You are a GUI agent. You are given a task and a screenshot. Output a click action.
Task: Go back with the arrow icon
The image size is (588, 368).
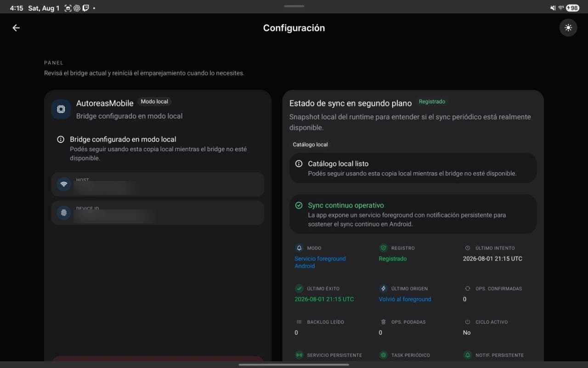[x=16, y=28]
